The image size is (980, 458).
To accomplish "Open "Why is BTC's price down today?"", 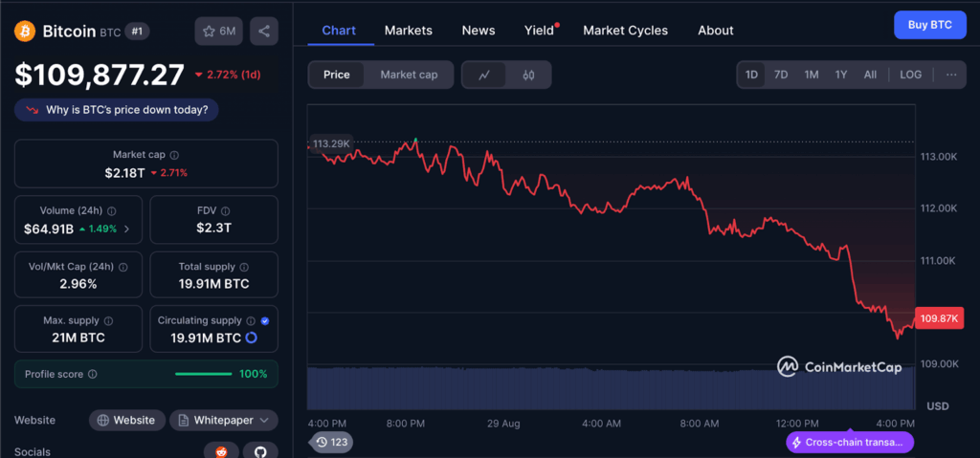I will tap(117, 110).
